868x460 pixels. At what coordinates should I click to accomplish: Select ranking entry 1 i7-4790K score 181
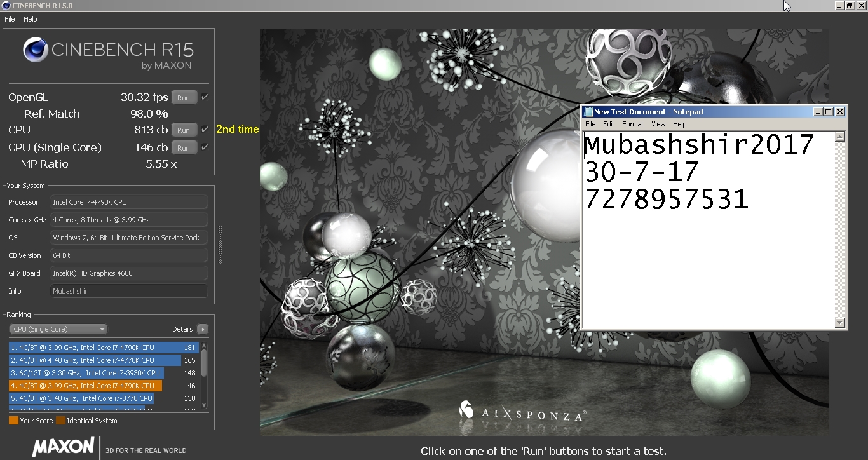[104, 348]
